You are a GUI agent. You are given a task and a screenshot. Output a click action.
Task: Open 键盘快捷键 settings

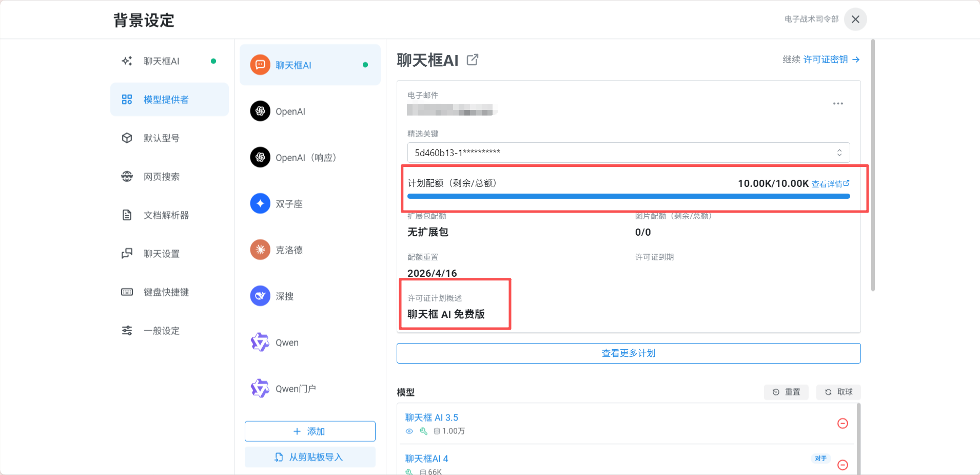click(x=169, y=292)
